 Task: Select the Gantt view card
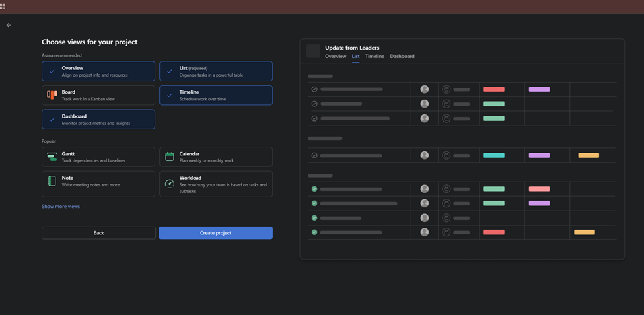98,157
